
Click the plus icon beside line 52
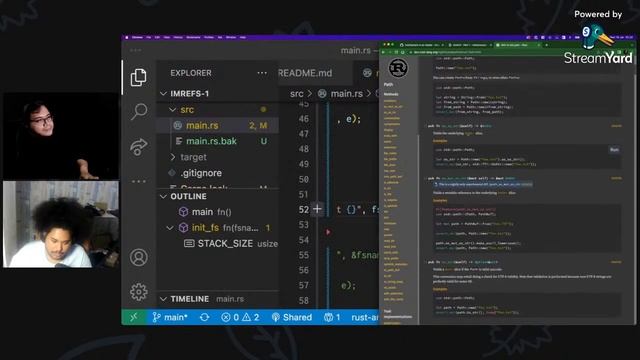click(317, 209)
